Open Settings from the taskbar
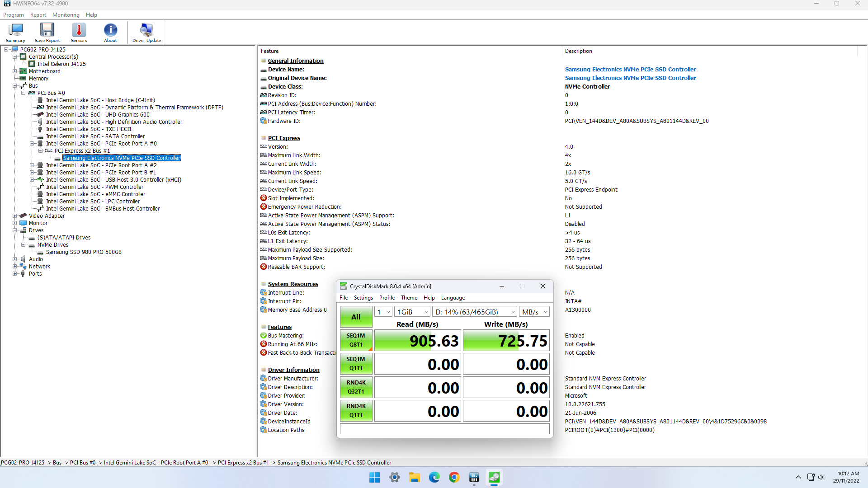 pos(394,477)
